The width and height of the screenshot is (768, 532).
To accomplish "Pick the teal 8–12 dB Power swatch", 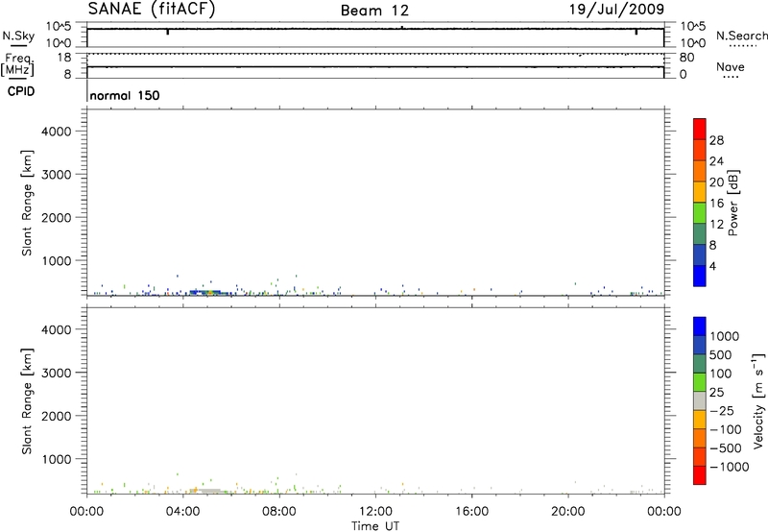I will [x=700, y=234].
